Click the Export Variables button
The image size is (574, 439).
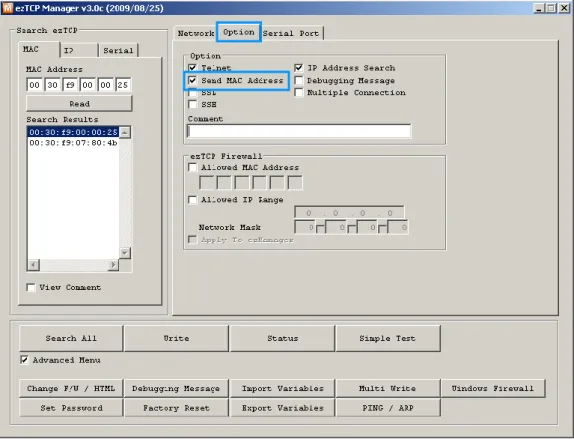282,408
